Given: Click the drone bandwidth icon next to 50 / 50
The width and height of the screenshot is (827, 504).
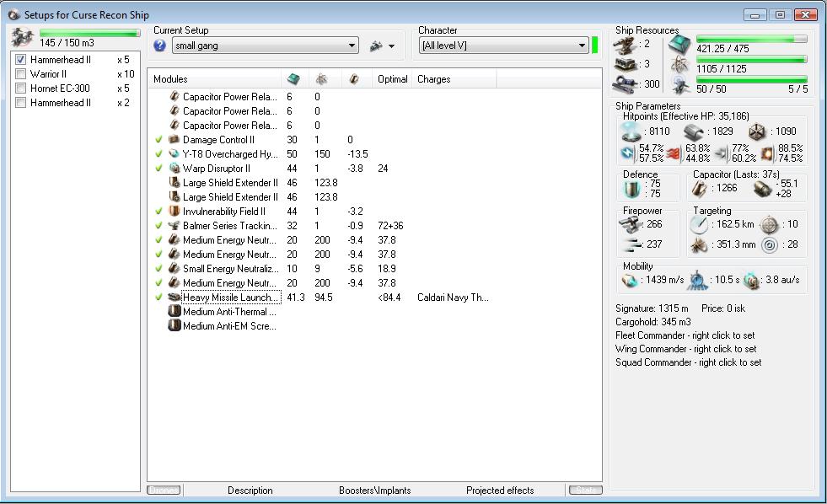Looking at the screenshot, I should [x=679, y=85].
